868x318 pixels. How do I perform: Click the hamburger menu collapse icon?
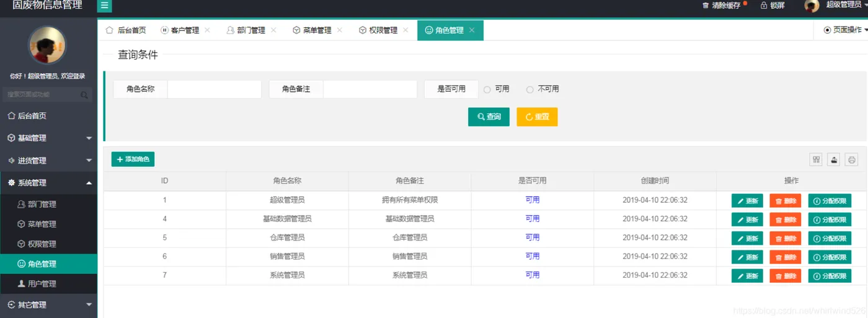point(105,6)
